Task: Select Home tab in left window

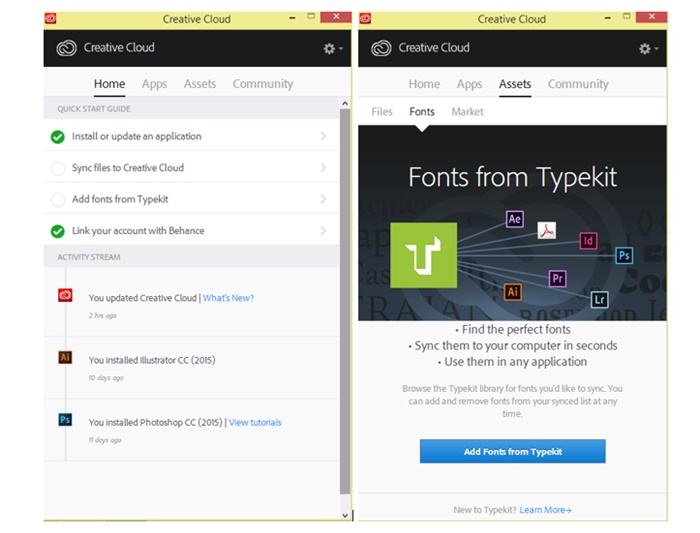Action: 109,84
